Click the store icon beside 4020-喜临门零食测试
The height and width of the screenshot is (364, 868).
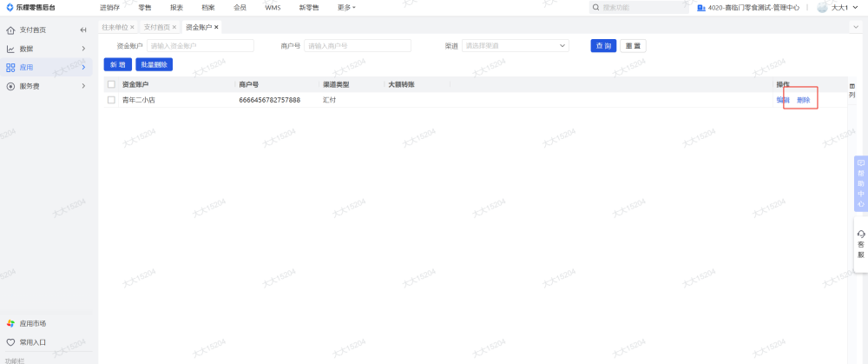point(701,8)
